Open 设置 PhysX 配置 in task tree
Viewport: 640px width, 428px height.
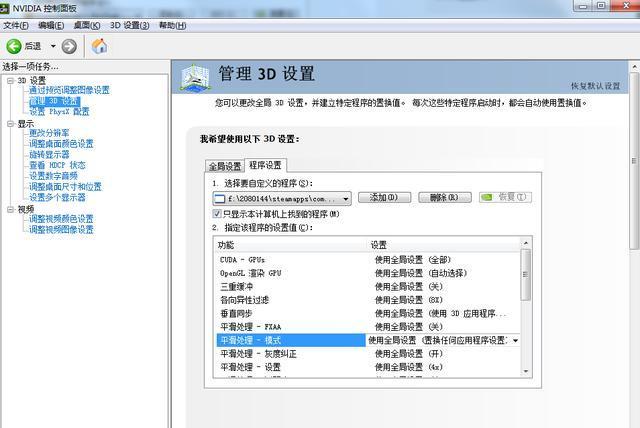pyautogui.click(x=59, y=111)
